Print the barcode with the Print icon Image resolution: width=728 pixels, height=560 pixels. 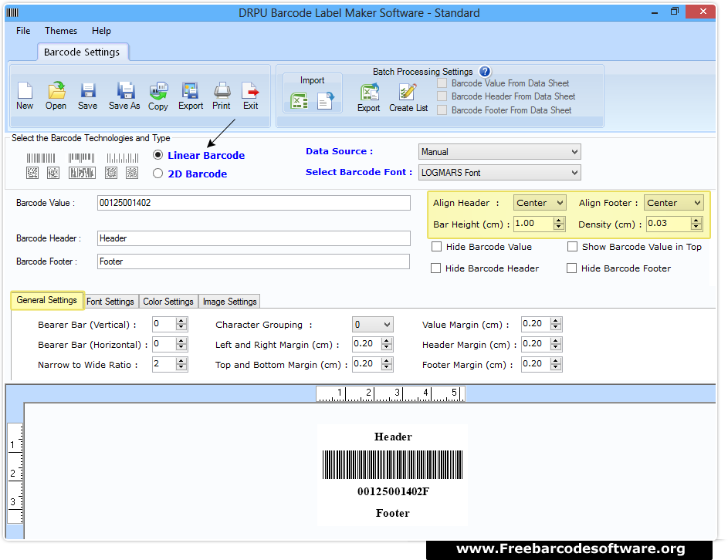pos(222,90)
